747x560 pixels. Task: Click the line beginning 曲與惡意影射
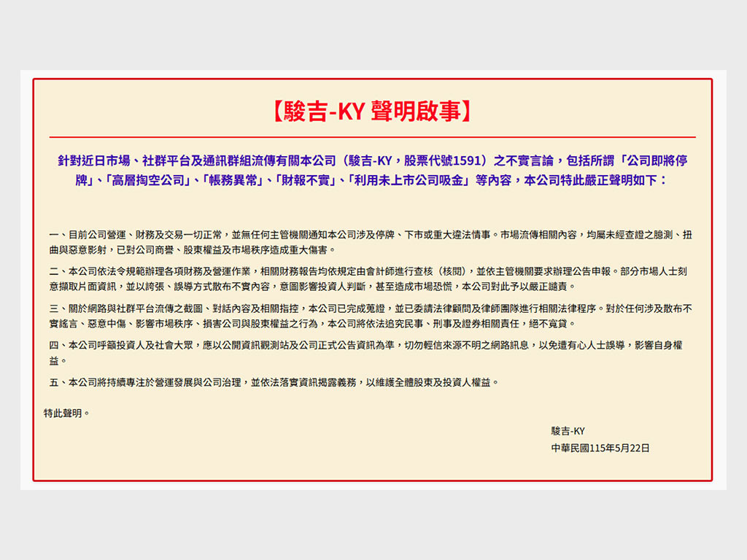[193, 250]
